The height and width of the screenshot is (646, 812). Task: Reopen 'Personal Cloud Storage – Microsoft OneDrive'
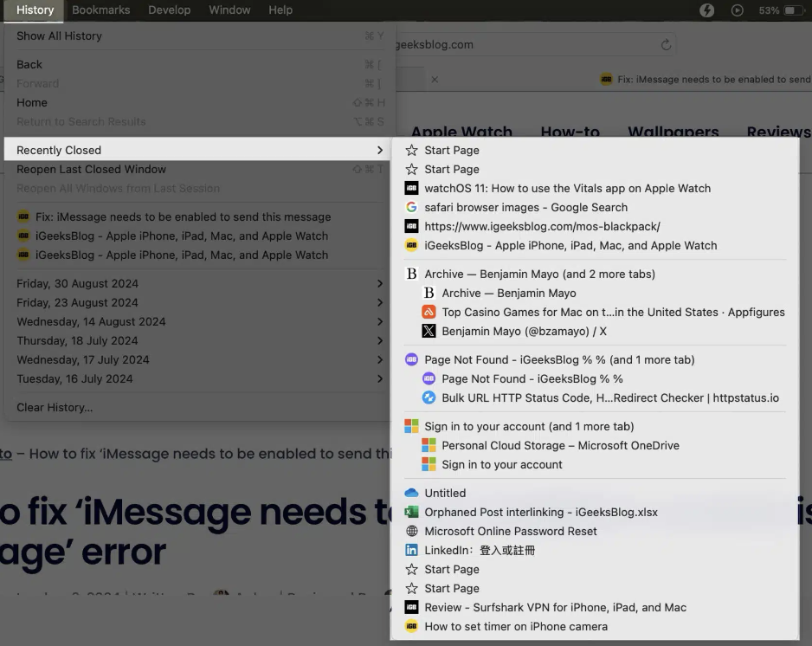coord(595,445)
